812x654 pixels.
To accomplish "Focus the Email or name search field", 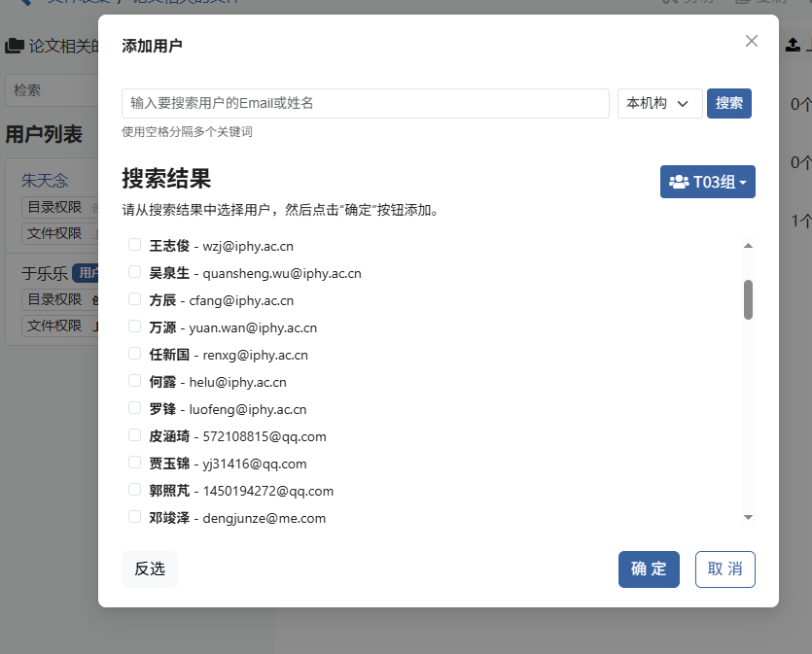I will [366, 103].
